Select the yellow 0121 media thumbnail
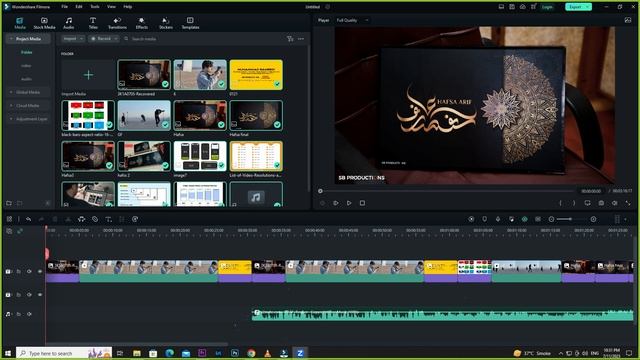The width and height of the screenshot is (640, 360). point(256,75)
